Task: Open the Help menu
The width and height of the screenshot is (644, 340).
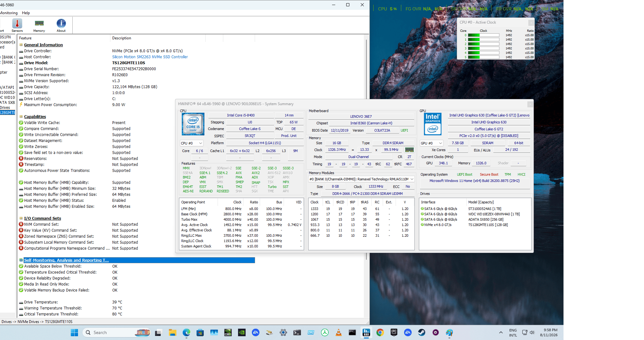Action: [26, 13]
